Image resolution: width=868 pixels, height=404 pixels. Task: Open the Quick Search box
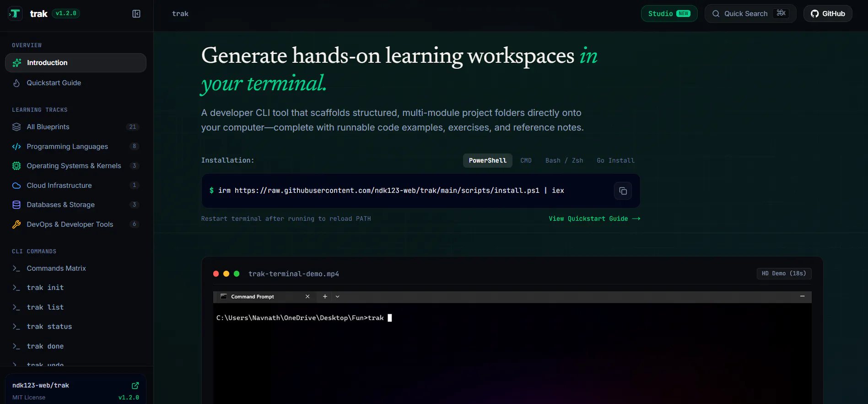[750, 14]
